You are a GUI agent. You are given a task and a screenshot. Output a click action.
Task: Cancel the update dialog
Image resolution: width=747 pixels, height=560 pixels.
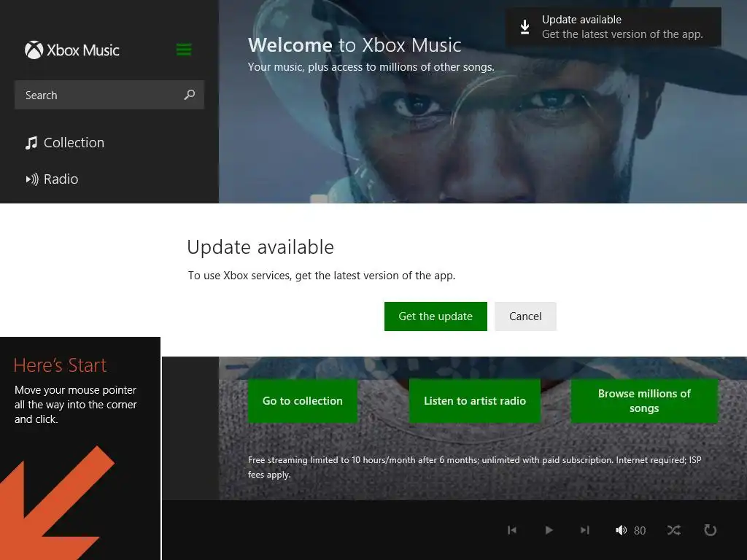(x=525, y=316)
